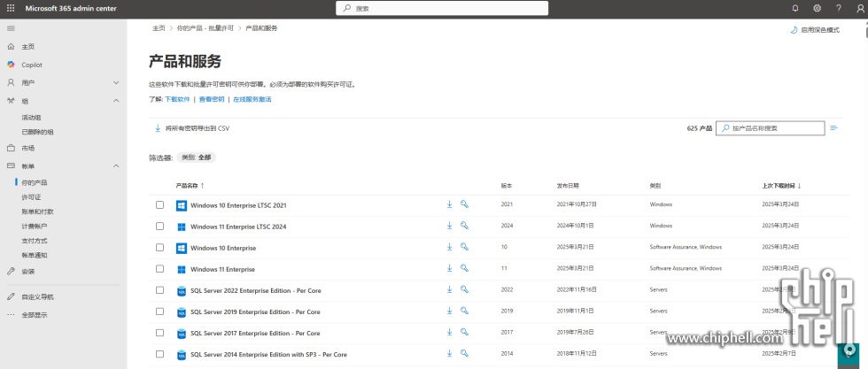
Task: Collapse the 帐单 section chevron
Action: coord(116,166)
